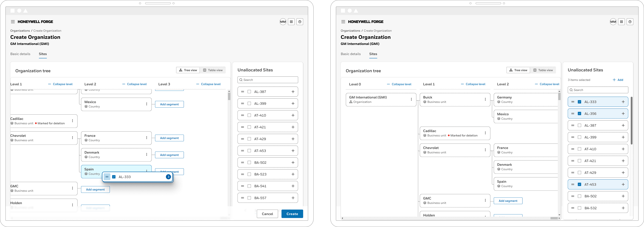Screen dimensions: 644x227
Task: Add segment next to GMC, right screen
Action: tap(508, 201)
